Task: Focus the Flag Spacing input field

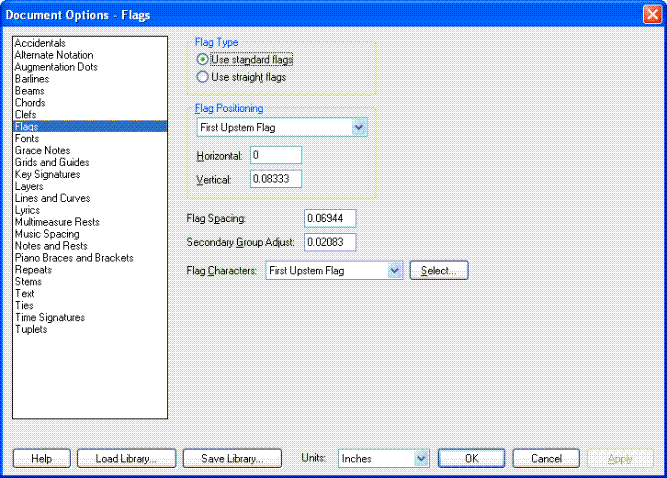Action: (x=330, y=218)
